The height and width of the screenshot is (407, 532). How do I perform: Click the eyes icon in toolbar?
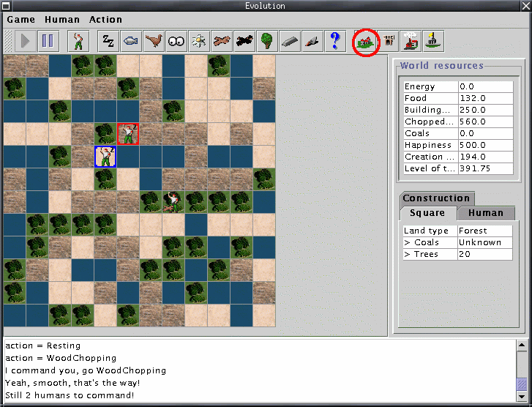176,41
